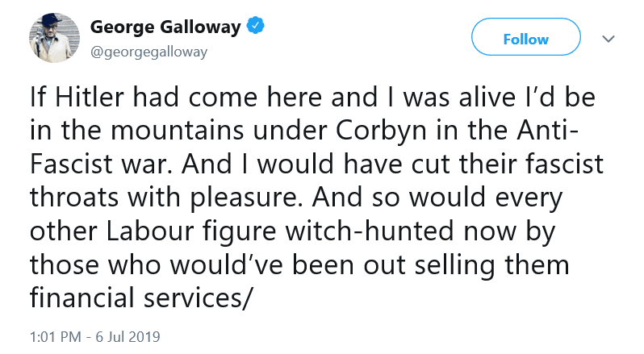The image size is (644, 354).
Task: Open the George Galloway display name link
Action: (x=165, y=27)
